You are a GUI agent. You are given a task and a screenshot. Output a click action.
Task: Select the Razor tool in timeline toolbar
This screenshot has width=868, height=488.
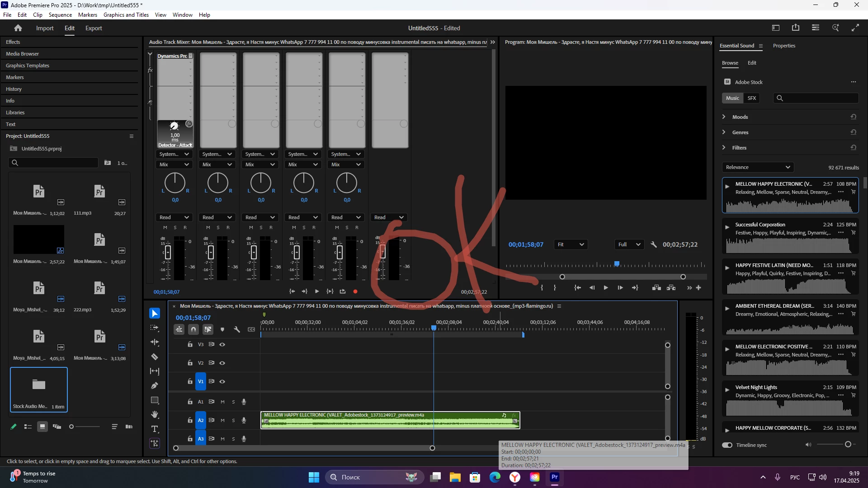pyautogui.click(x=155, y=357)
